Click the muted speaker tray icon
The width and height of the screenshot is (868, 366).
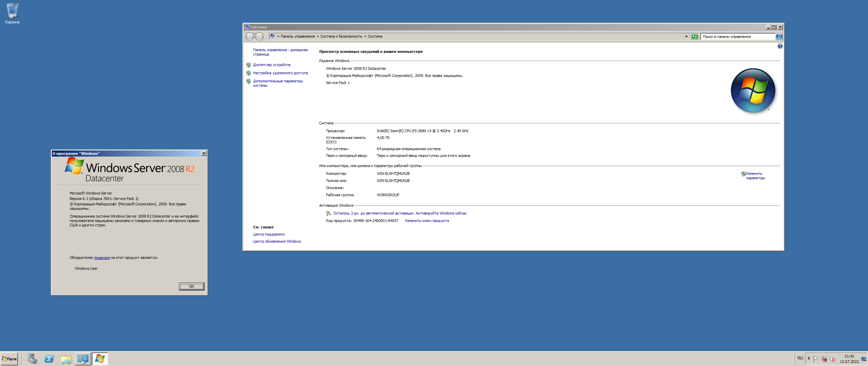tap(832, 359)
